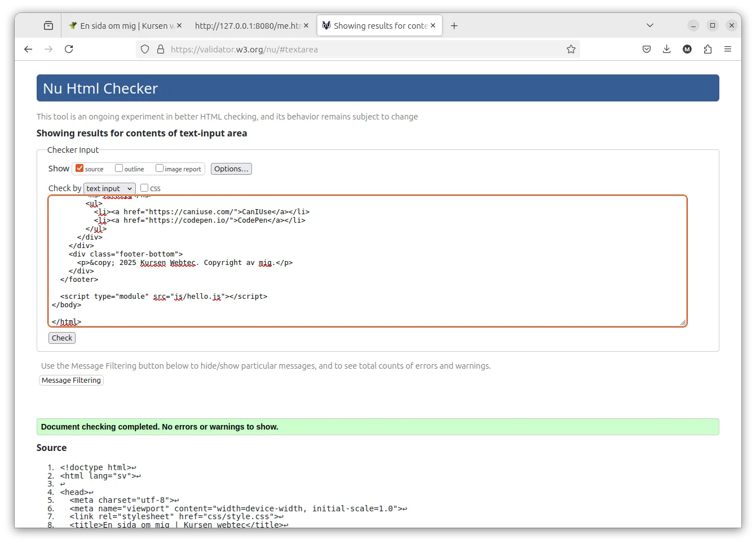Viewport: 756px width, 544px height.
Task: Uncheck the source checkbox
Action: click(x=79, y=168)
